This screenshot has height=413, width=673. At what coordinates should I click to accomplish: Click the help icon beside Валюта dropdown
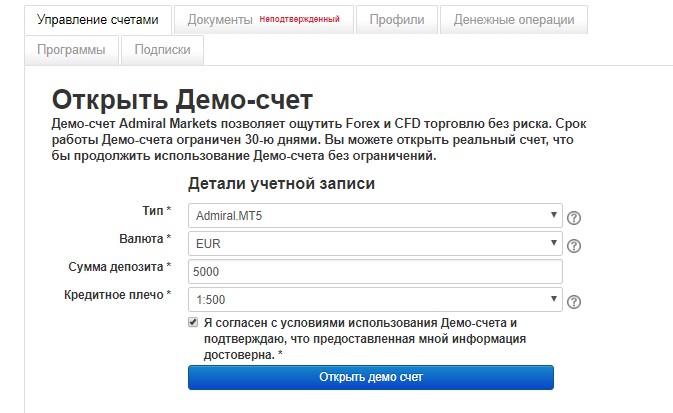click(x=574, y=246)
